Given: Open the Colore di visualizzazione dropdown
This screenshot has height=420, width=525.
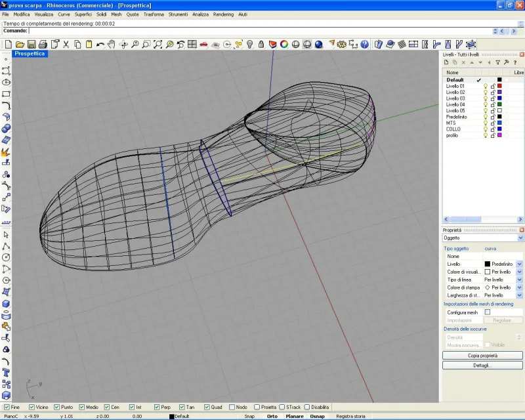Looking at the screenshot, I should [519, 272].
